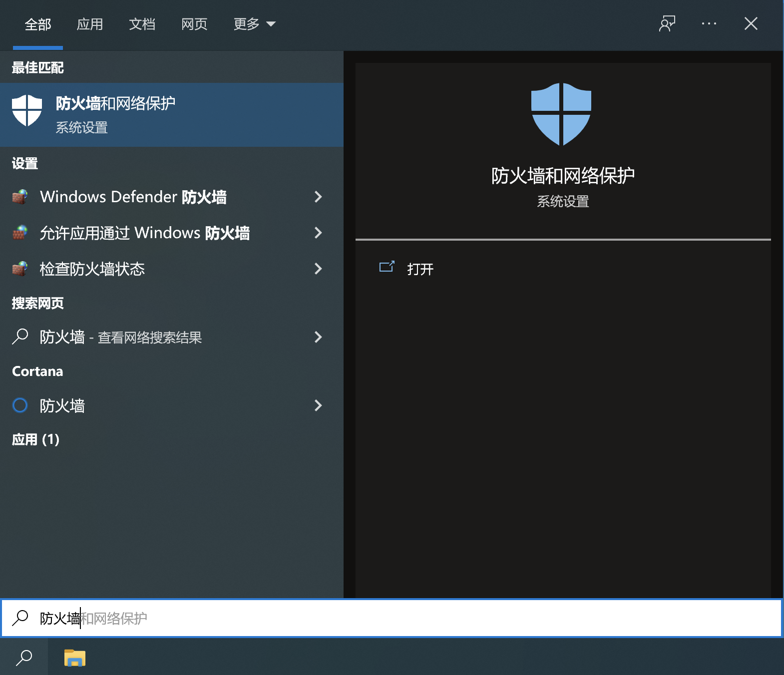Open Windows Defender 防火墙 setting

(x=172, y=197)
